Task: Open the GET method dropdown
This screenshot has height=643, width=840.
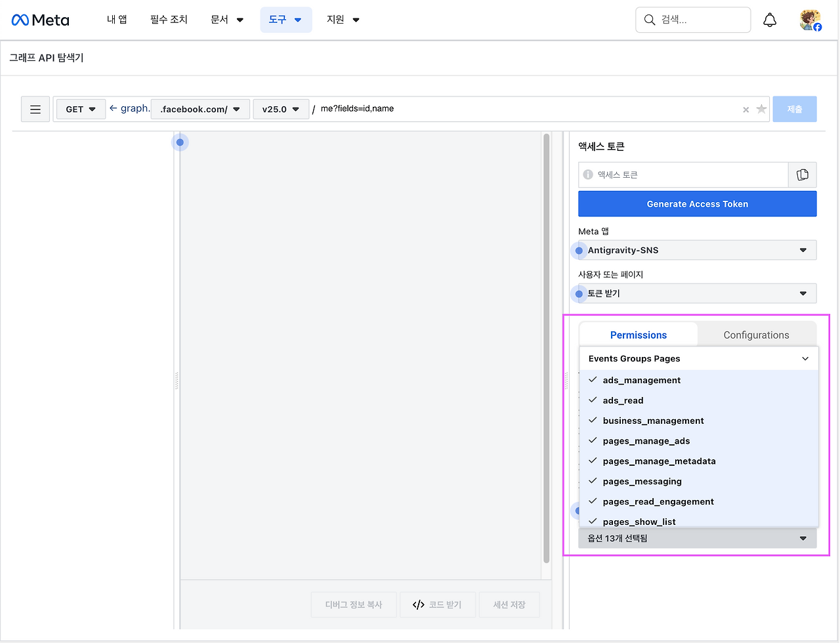Action: point(81,109)
